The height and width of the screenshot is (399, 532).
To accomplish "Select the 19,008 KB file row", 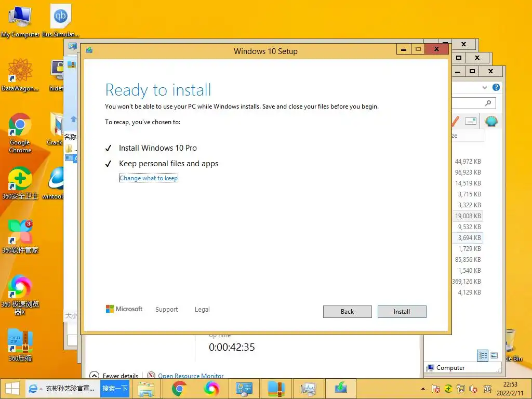I will tap(468, 216).
